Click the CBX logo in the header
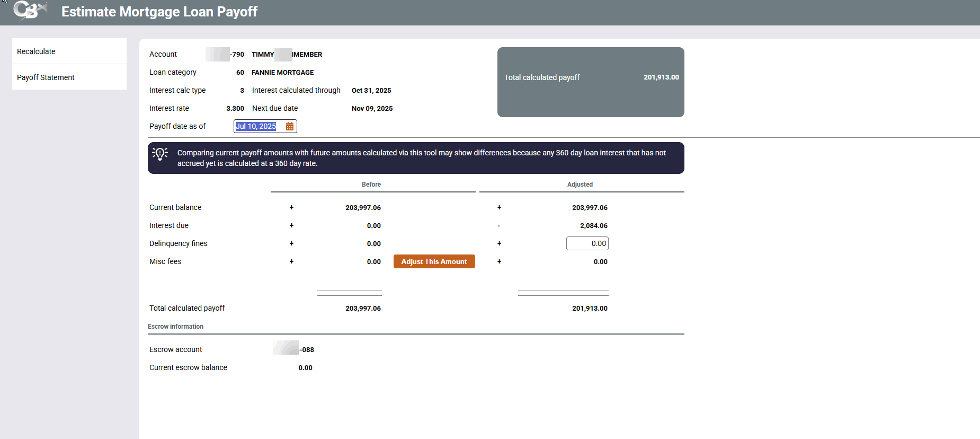 [30, 10]
